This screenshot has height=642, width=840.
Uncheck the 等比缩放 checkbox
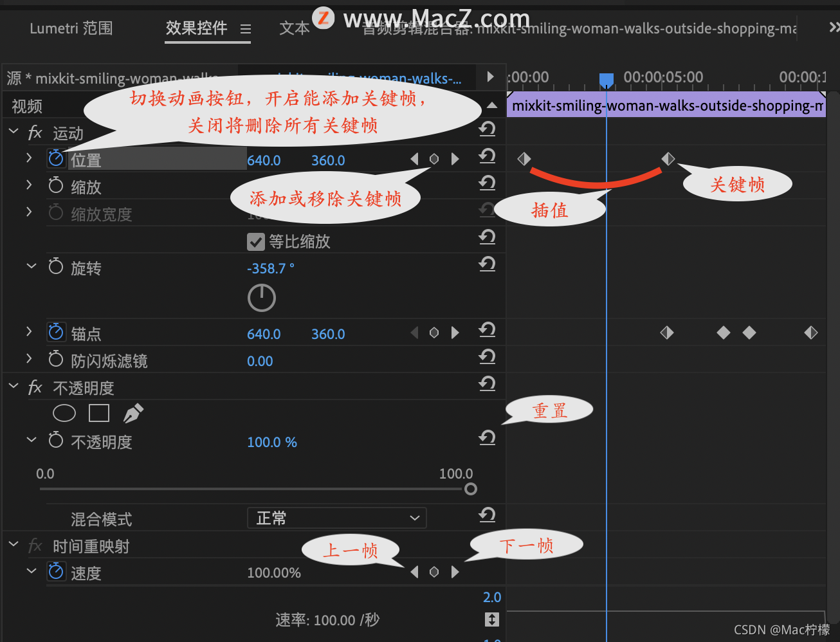pyautogui.click(x=256, y=242)
